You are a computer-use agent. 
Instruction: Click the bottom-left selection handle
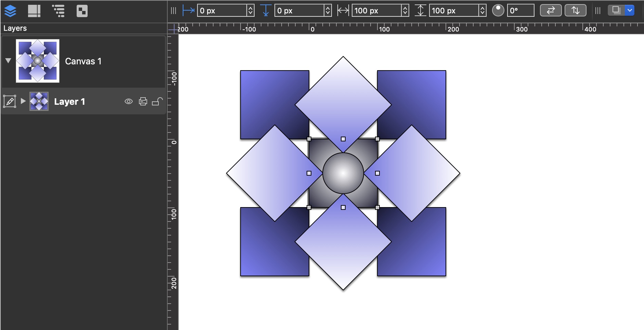309,207
